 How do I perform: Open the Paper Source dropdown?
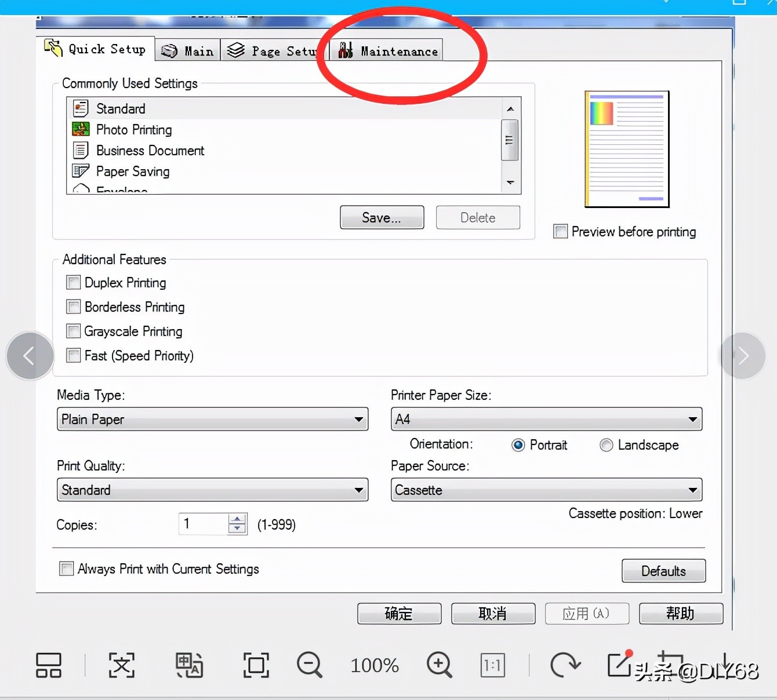[x=546, y=490]
